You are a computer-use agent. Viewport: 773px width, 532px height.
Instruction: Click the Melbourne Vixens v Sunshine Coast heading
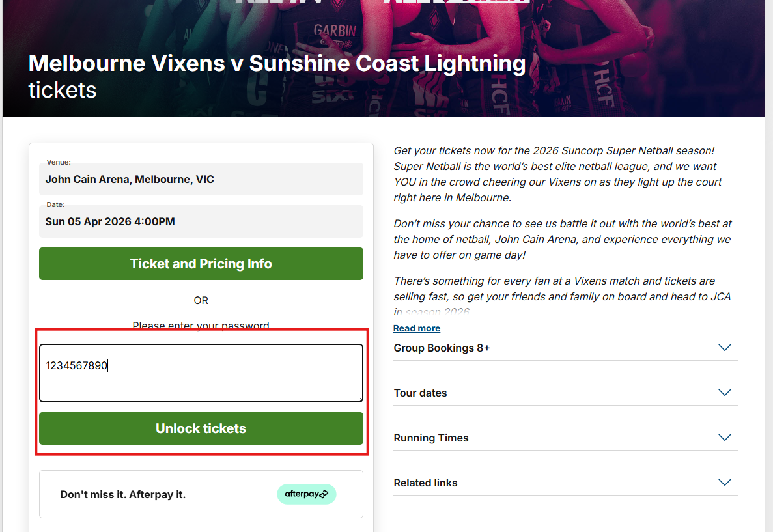pos(277,64)
